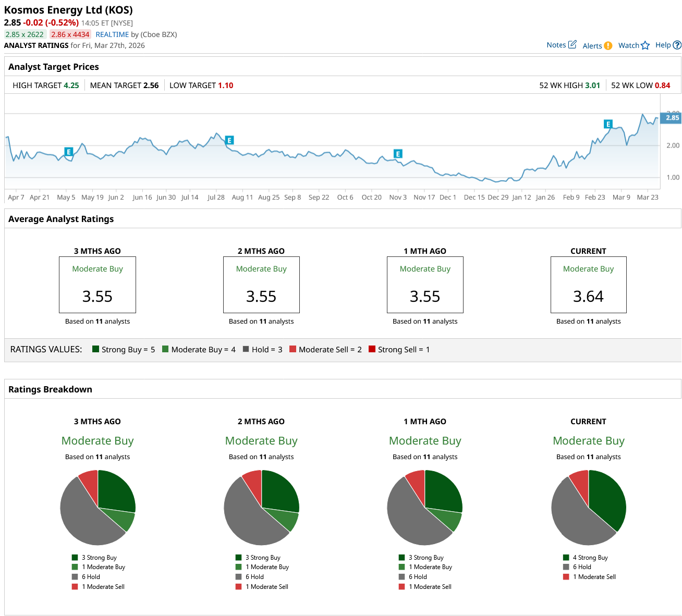Viewport: 682px width, 616px height.
Task: Open Help via the question mark icon
Action: 677,45
